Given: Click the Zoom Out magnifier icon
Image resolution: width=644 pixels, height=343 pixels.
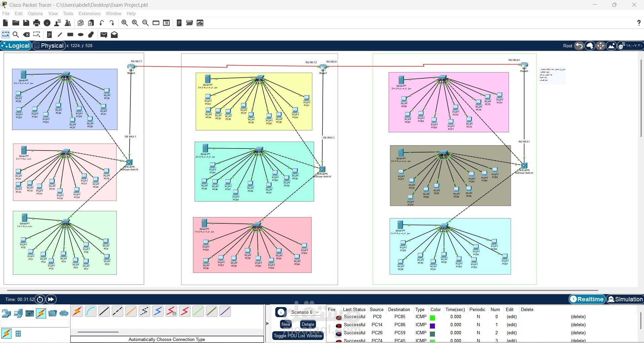Looking at the screenshot, I should (146, 23).
